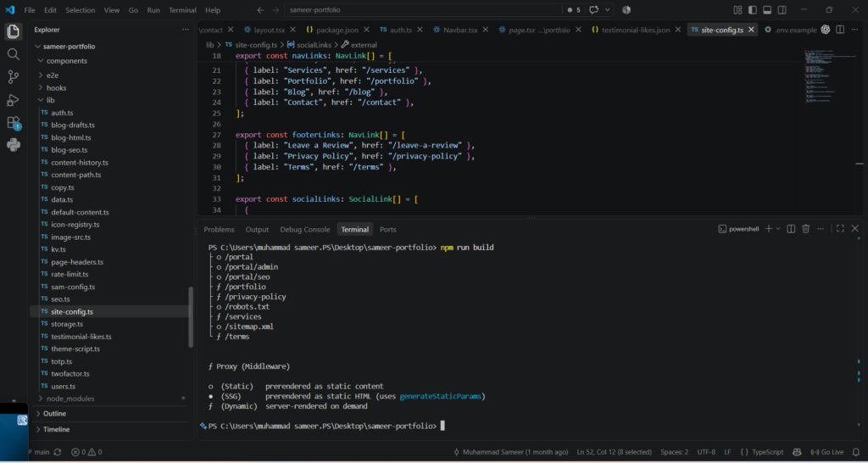The image size is (868, 463).
Task: Open the File menu
Action: tap(30, 10)
